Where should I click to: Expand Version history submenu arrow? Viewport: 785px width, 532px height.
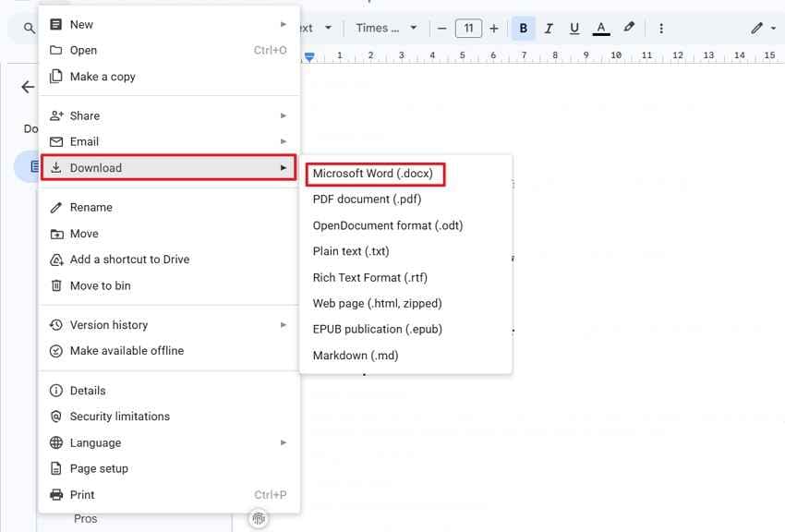[284, 325]
